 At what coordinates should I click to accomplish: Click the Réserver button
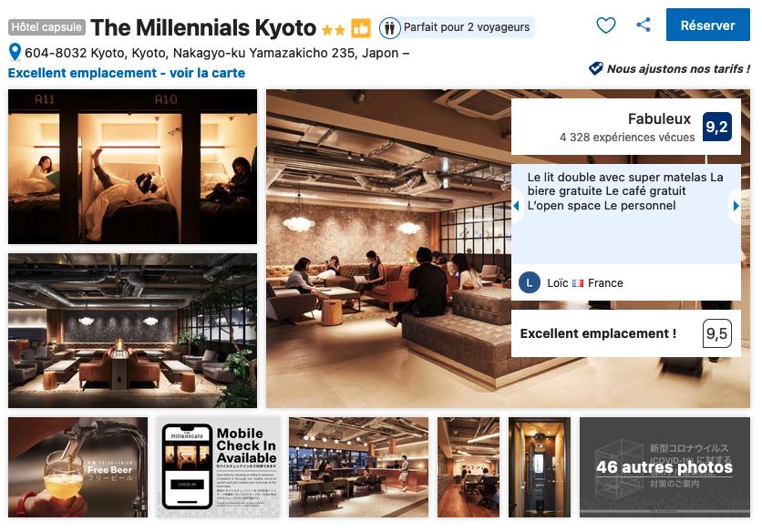click(x=707, y=25)
